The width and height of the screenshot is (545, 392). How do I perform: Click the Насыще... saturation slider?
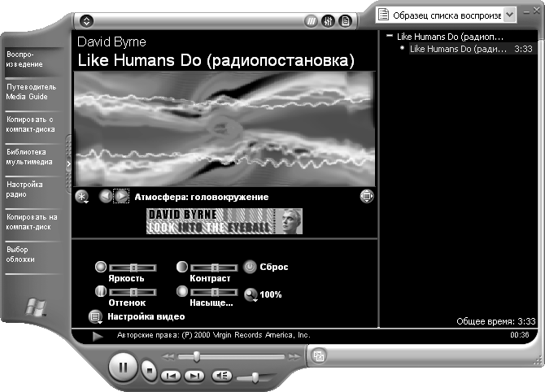[214, 292]
